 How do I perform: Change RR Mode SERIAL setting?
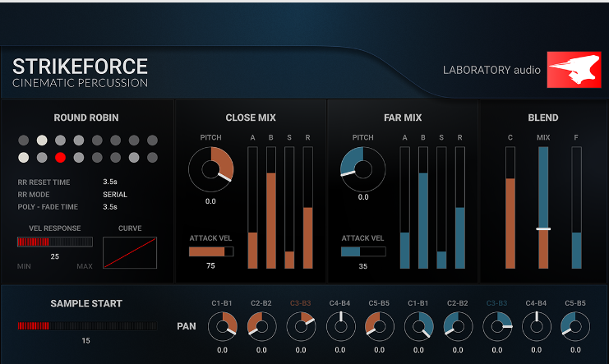coord(115,194)
